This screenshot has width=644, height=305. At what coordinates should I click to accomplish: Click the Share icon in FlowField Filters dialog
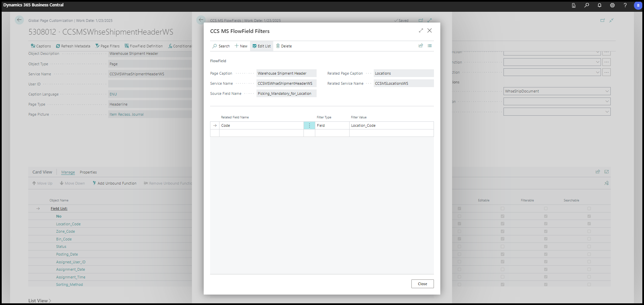coord(421,46)
